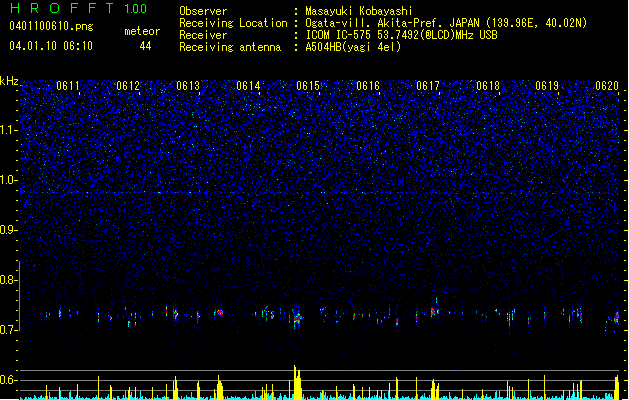Click the date stamp 04.01.10 06:10
The image size is (629, 400).
coord(51,46)
